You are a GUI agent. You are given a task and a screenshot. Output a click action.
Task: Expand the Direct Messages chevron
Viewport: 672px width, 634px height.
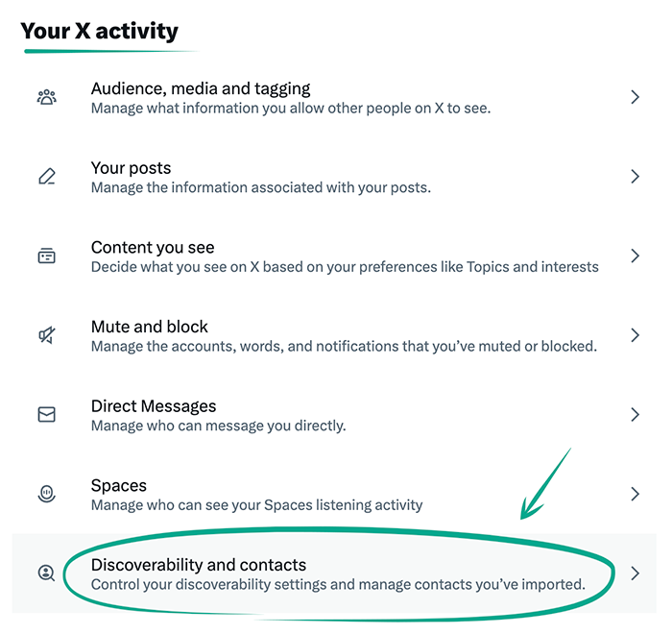[635, 415]
